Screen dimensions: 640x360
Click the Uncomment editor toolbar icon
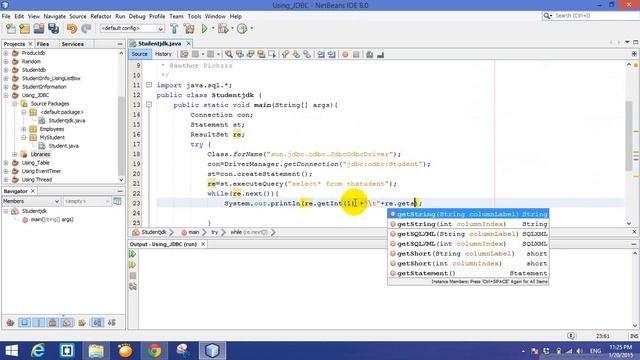pyautogui.click(x=380, y=54)
